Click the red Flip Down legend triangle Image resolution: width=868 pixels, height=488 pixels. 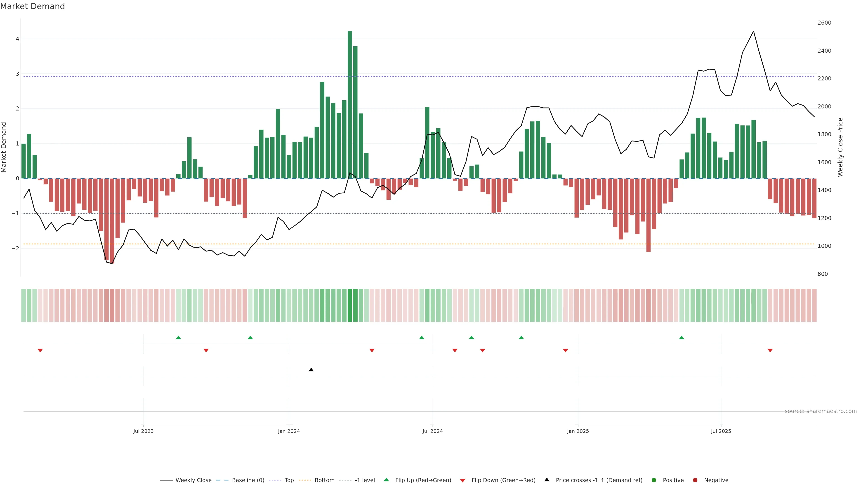(463, 481)
